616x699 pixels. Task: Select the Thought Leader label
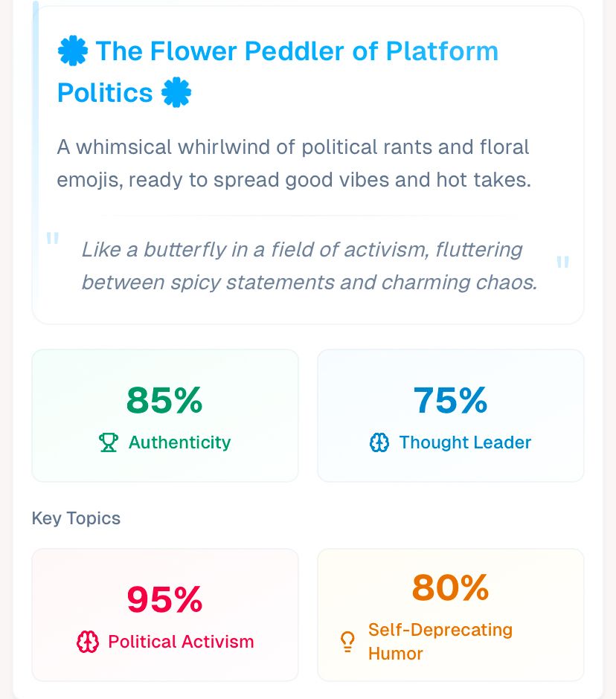465,442
